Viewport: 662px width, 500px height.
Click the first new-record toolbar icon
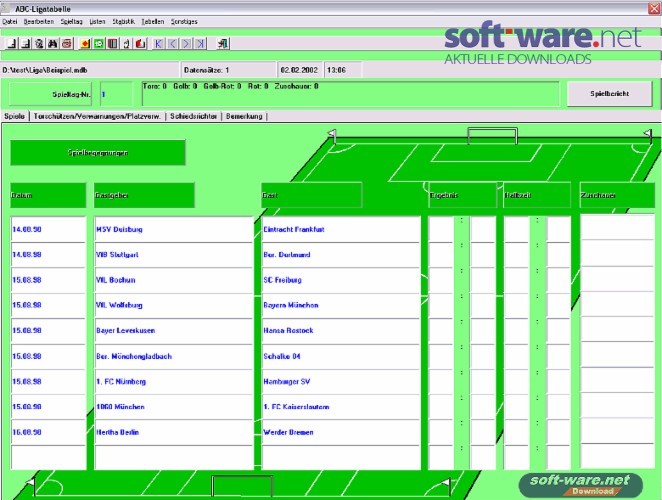click(x=12, y=43)
